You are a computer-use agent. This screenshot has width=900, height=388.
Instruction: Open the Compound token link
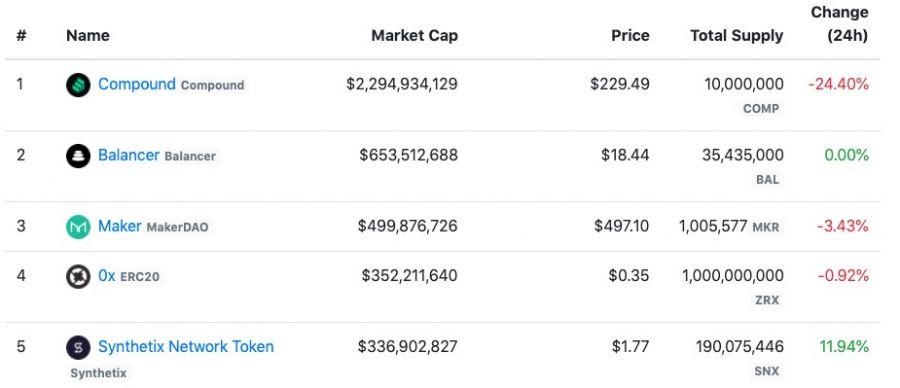tap(137, 84)
